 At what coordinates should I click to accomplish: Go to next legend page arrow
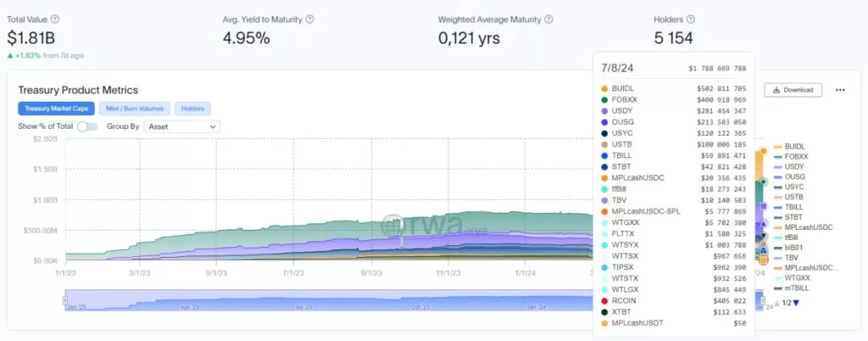click(x=796, y=304)
